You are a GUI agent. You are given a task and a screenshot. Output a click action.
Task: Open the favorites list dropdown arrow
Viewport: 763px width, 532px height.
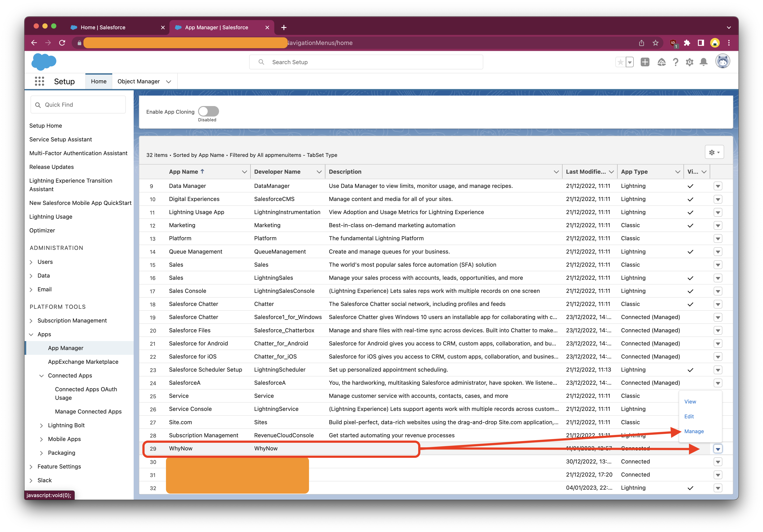point(630,62)
